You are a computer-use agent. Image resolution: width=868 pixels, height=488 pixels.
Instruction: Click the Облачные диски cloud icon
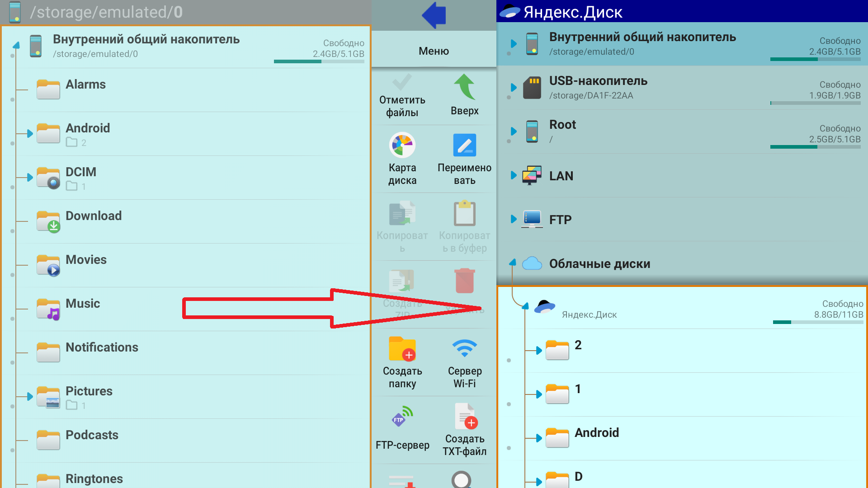(532, 263)
